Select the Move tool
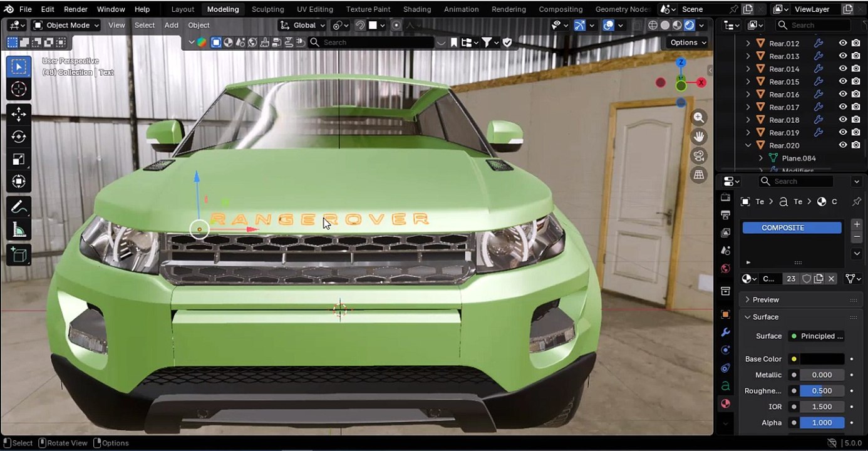This screenshot has width=868, height=451. point(19,114)
